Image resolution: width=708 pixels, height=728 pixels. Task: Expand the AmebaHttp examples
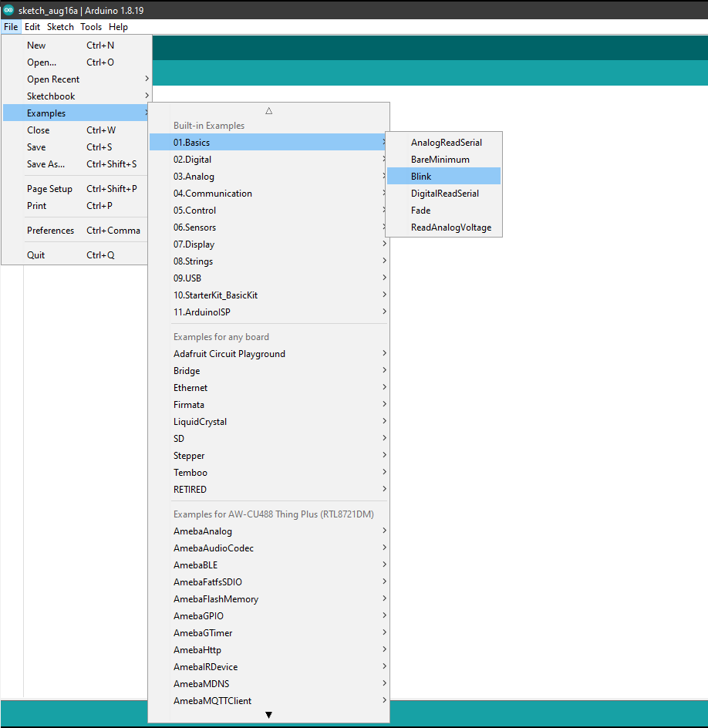pos(269,650)
